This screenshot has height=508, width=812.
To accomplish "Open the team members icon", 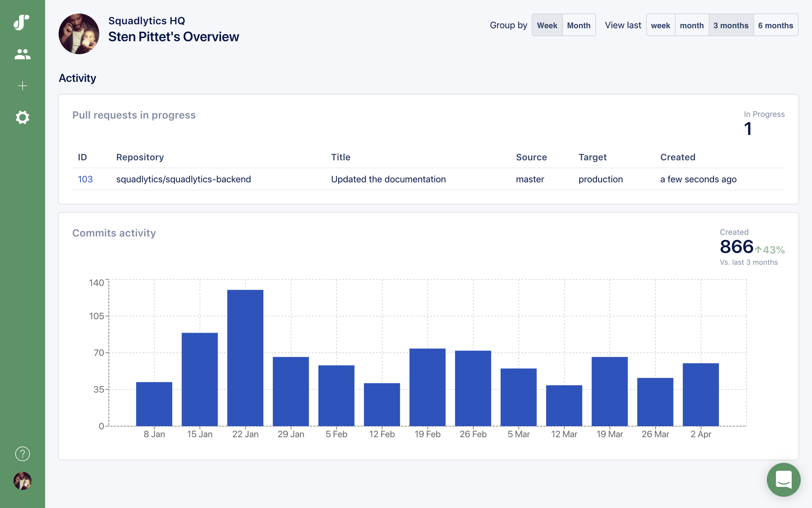I will [22, 54].
